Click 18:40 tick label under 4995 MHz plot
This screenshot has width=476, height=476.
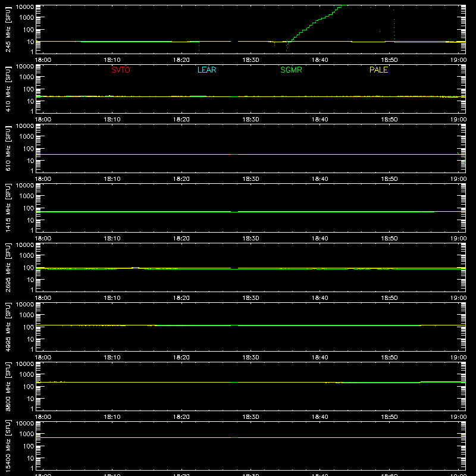(320, 358)
